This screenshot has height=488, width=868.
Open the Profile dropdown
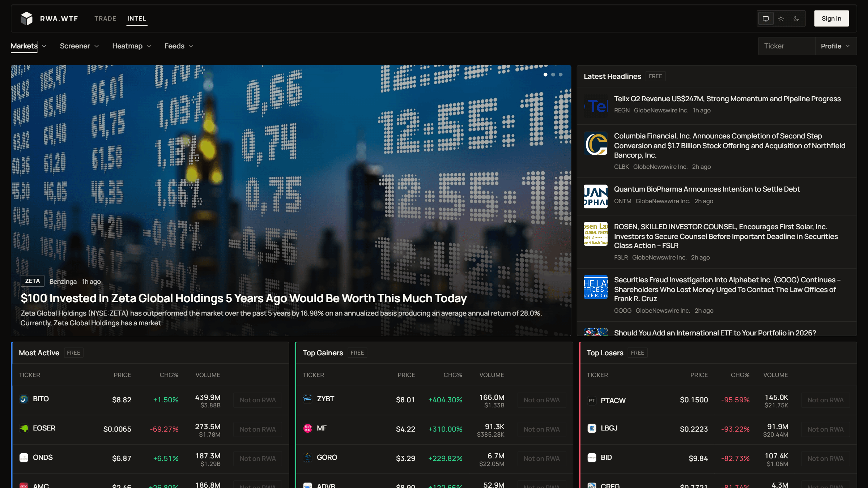pos(836,46)
